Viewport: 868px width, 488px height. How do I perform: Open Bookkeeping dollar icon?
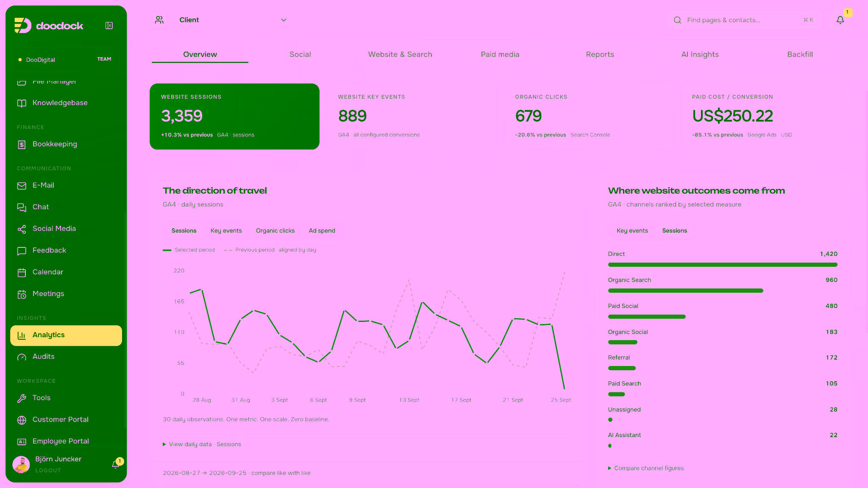click(22, 144)
